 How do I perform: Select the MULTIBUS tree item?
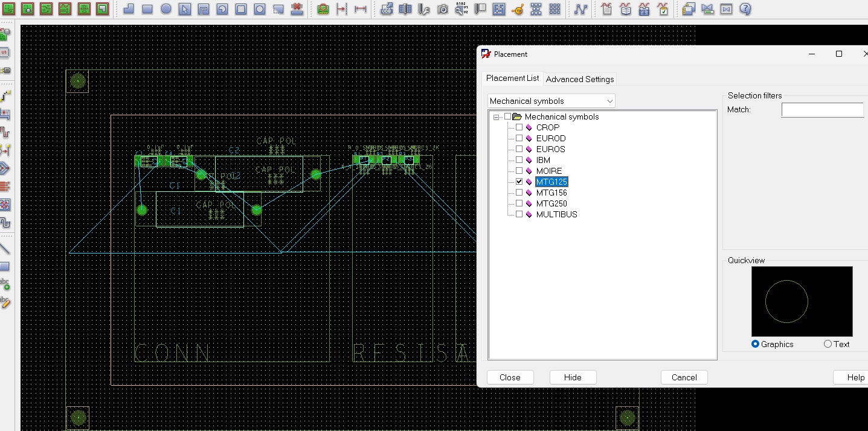556,214
